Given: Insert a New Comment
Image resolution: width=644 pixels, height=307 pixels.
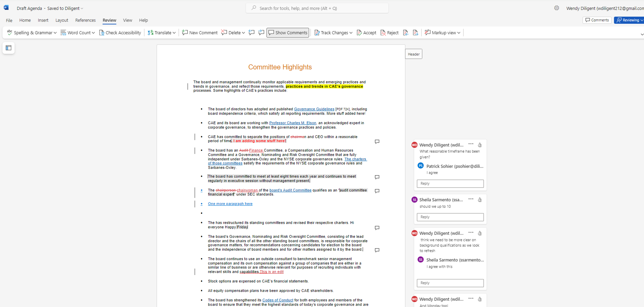Looking at the screenshot, I should [x=200, y=33].
